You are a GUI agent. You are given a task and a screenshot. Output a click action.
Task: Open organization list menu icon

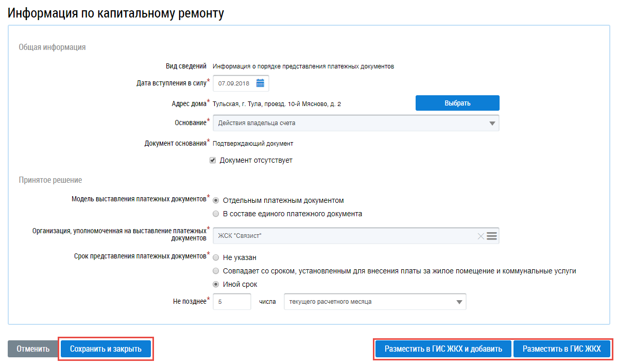pyautogui.click(x=492, y=236)
